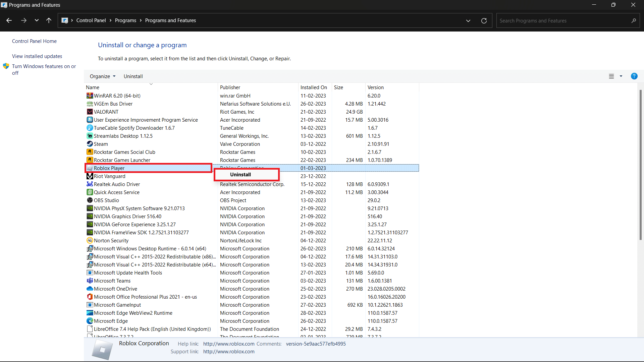Sort by the Installed On column header

(315, 87)
